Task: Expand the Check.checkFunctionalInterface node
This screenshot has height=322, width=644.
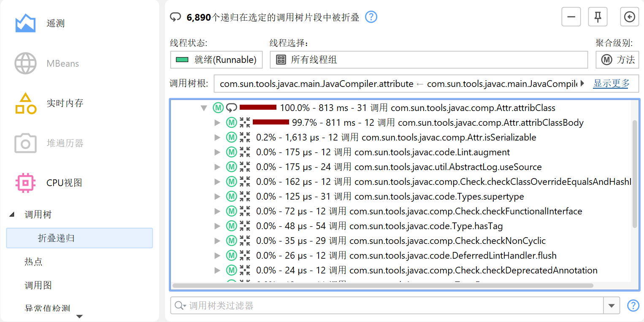Action: [217, 211]
